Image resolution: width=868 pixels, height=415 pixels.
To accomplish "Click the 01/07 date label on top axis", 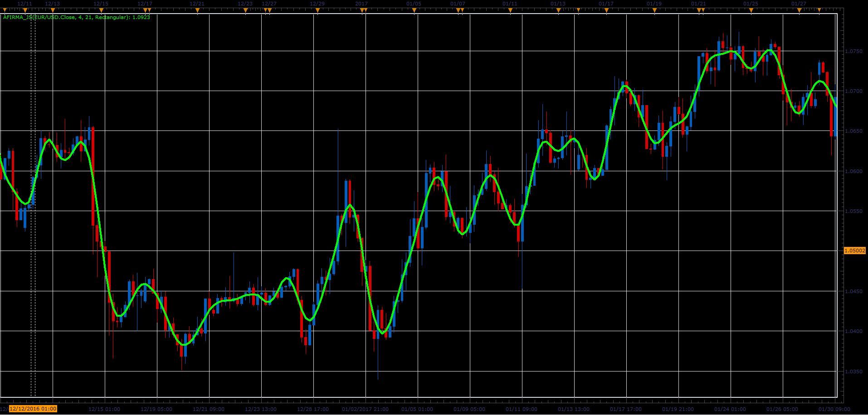I will (458, 4).
